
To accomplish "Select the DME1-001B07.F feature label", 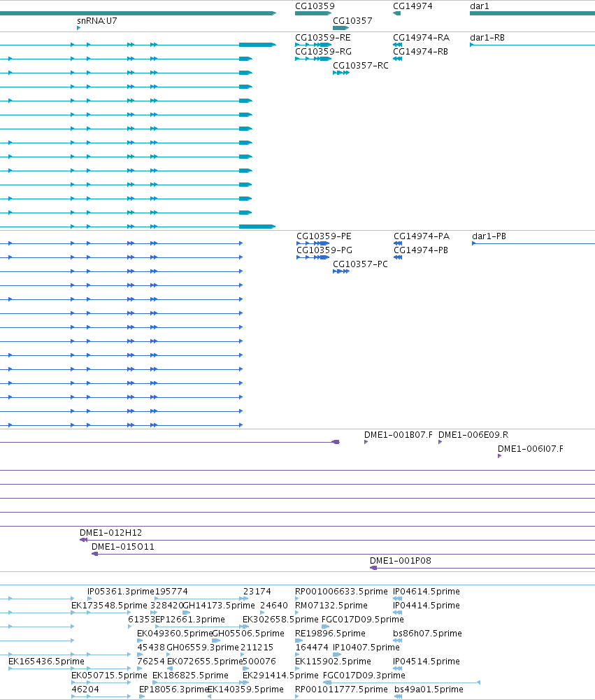I will click(398, 435).
